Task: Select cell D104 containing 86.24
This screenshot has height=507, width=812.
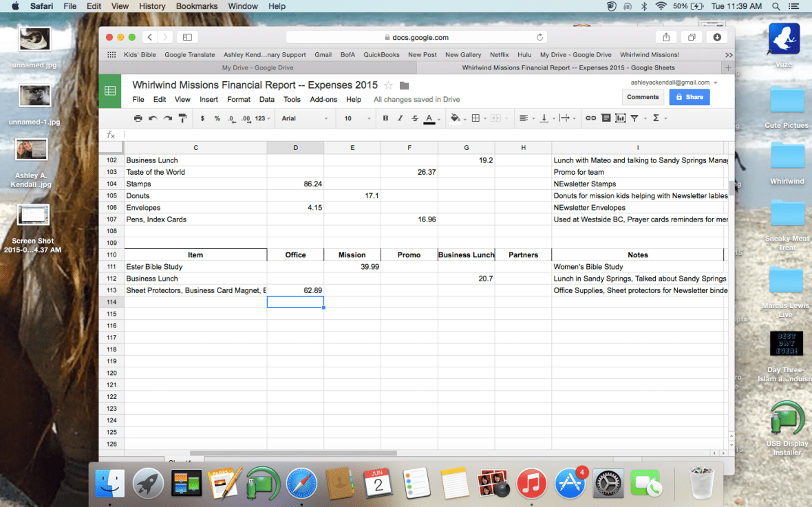Action: click(x=295, y=184)
